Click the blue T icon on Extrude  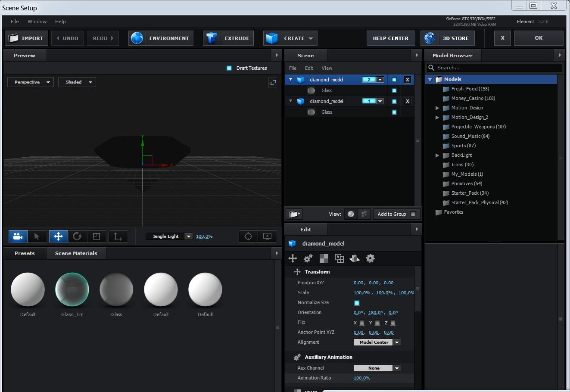[211, 38]
